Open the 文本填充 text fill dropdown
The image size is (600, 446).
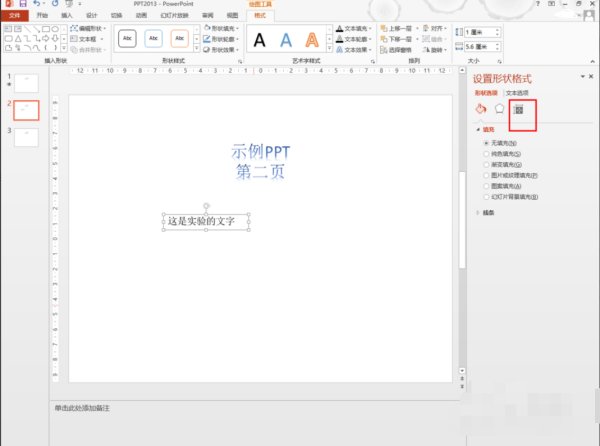[354, 28]
